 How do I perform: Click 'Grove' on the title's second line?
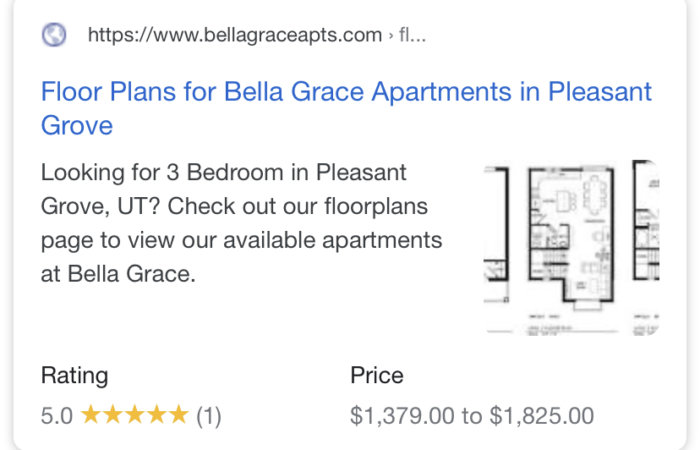pos(77,125)
